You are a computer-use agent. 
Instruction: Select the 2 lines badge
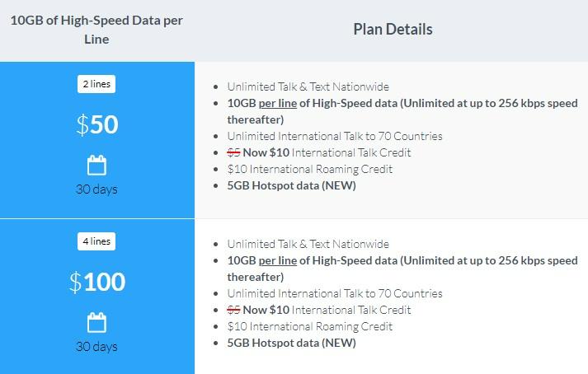tap(96, 84)
